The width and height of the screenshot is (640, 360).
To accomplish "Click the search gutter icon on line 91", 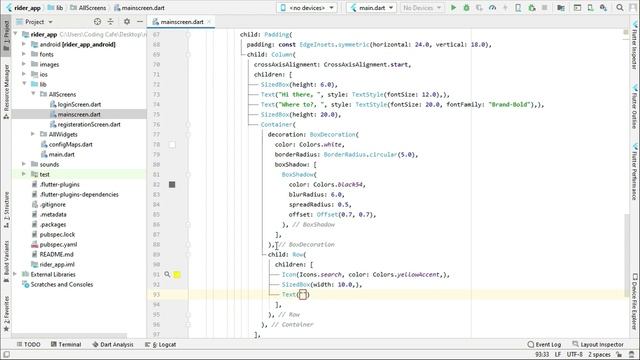I will click(x=167, y=274).
